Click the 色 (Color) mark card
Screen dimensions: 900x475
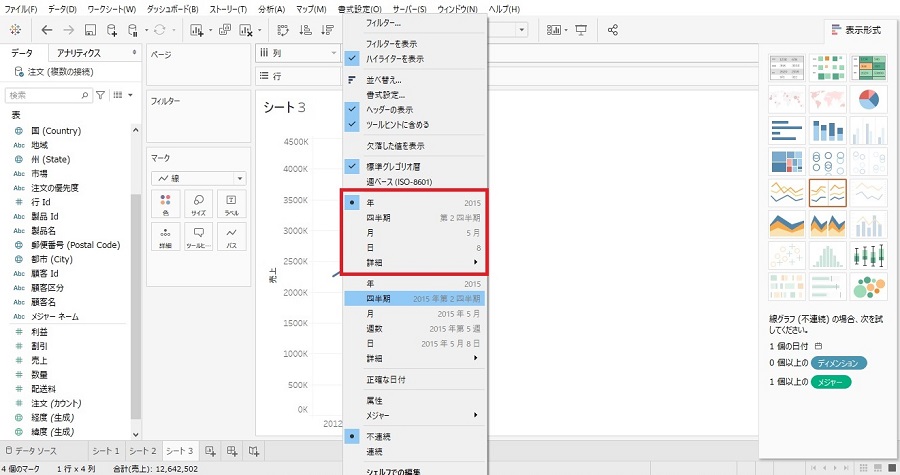tap(165, 205)
